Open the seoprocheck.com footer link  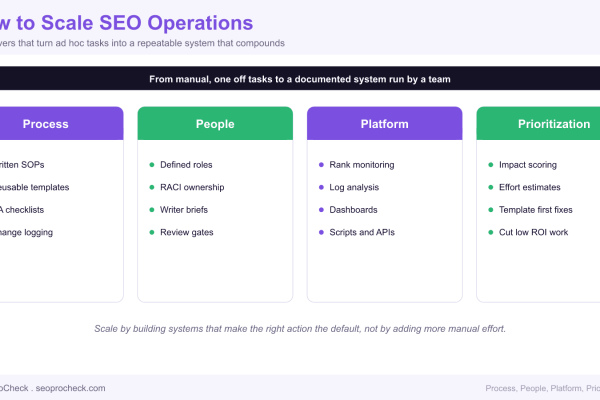[x=70, y=388]
